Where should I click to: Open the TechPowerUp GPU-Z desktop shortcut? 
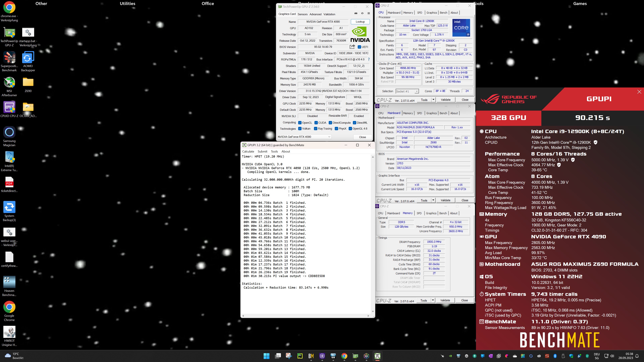point(9,37)
